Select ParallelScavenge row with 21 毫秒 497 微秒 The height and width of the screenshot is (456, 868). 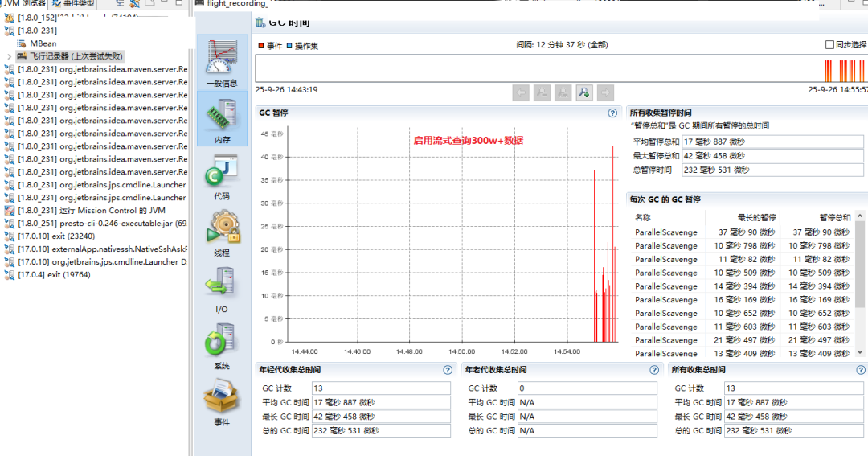pyautogui.click(x=743, y=340)
